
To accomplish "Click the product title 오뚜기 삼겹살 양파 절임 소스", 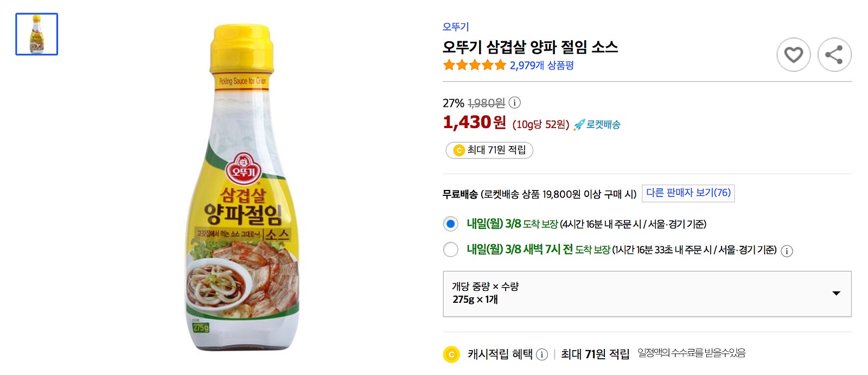I will tap(530, 47).
